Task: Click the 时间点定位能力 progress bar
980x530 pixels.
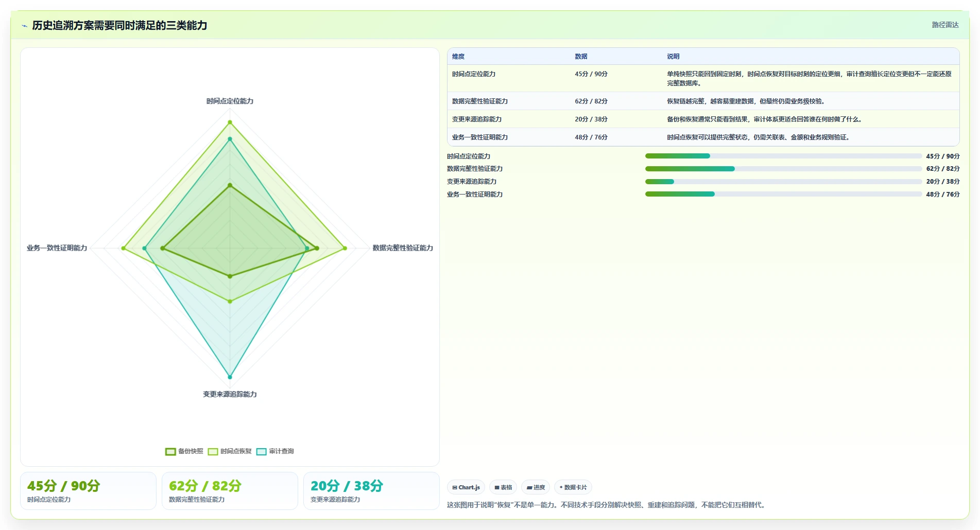Action: tap(783, 156)
